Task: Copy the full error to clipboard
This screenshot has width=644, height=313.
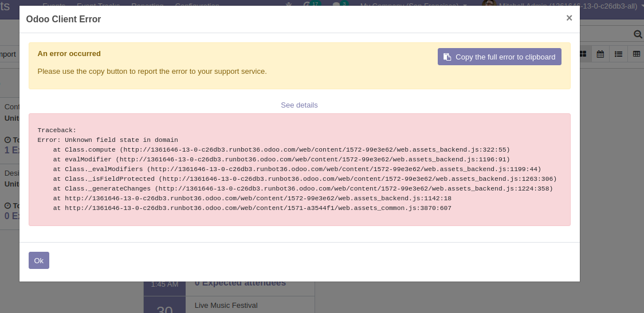Action: pyautogui.click(x=500, y=57)
